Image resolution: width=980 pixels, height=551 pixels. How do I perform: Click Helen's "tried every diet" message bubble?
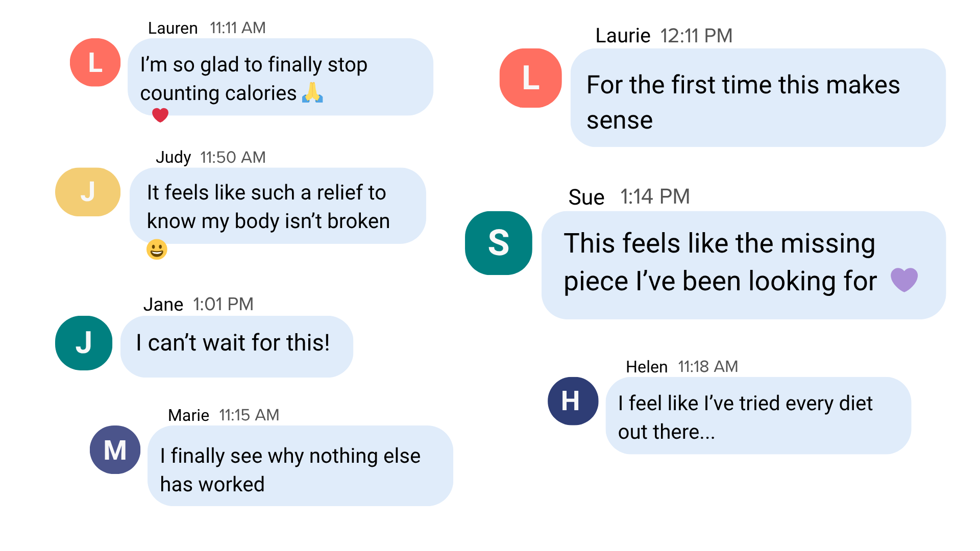point(758,416)
